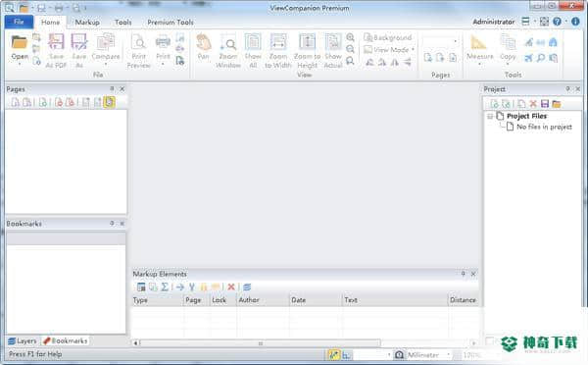The width and height of the screenshot is (588, 365).
Task: Switch to the Markup ribbon tab
Action: [x=87, y=23]
